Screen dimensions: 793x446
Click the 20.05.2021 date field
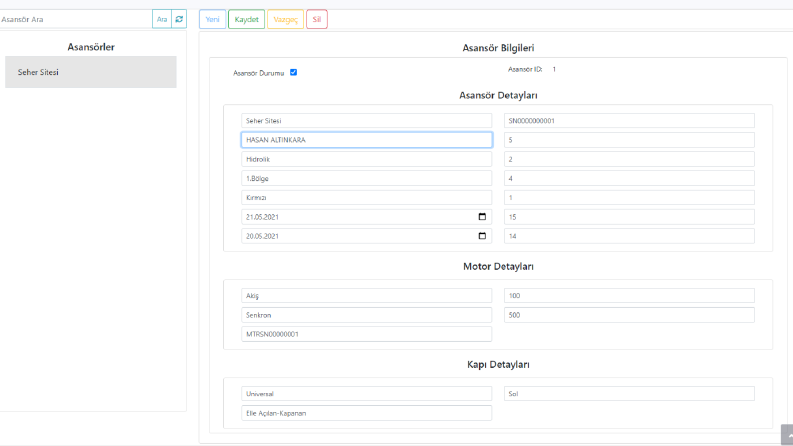366,236
